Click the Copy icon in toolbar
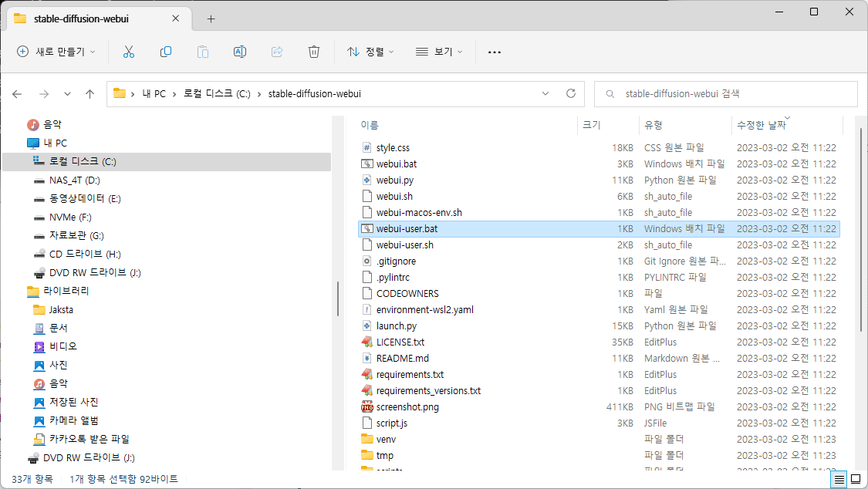The width and height of the screenshot is (868, 489). coord(166,52)
